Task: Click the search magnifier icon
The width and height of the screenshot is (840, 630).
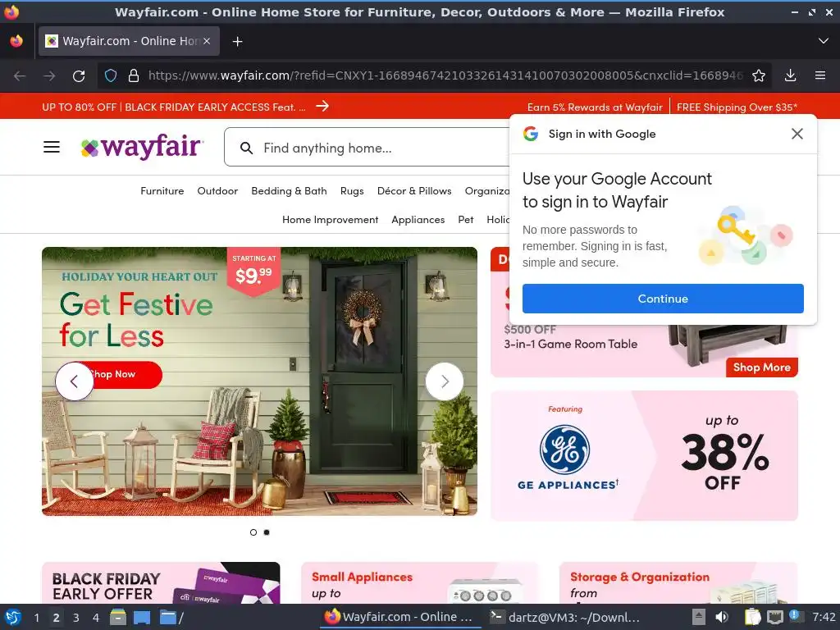Action: tap(246, 148)
